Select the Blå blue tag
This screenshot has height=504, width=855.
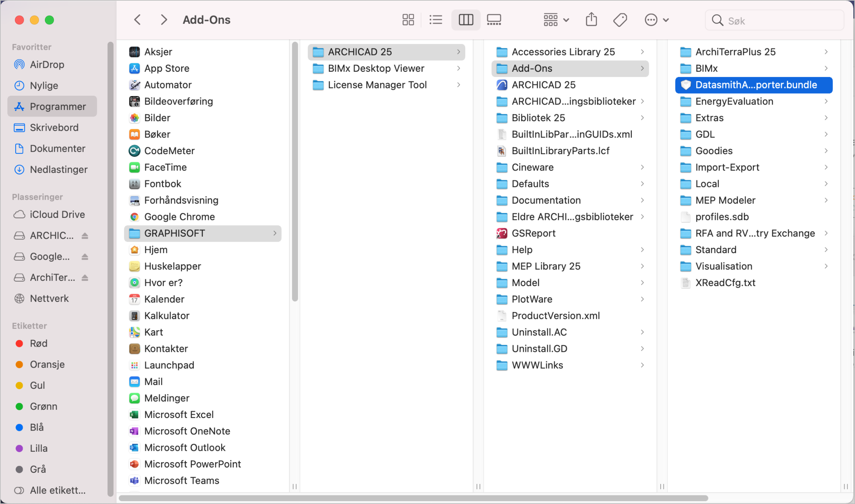tap(52, 427)
